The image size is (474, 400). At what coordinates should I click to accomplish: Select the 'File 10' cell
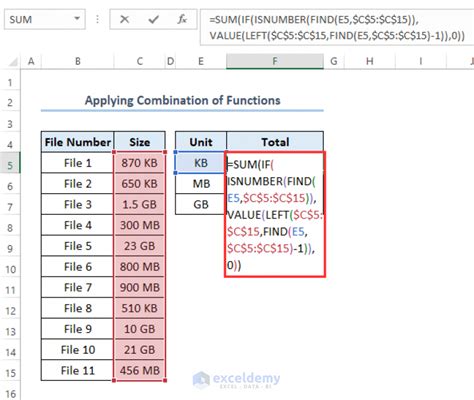coord(78,350)
